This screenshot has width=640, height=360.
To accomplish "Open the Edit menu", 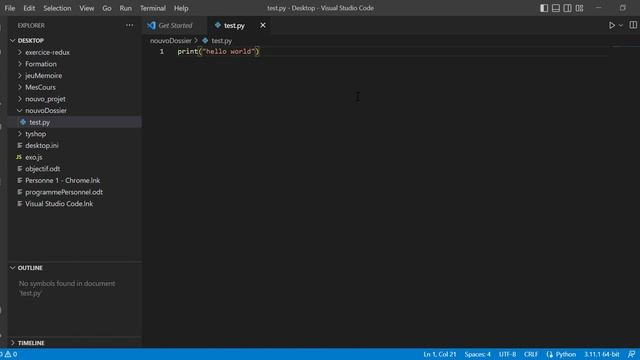I will click(x=29, y=8).
